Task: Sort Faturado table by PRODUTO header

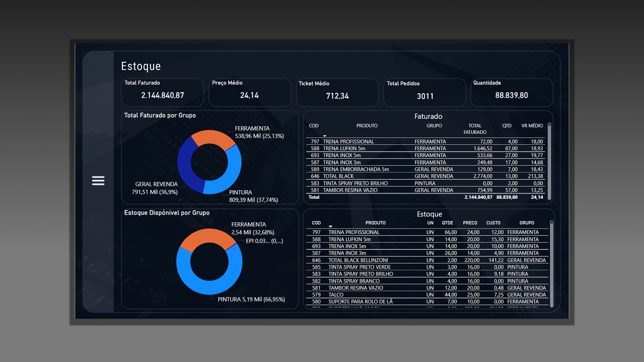Action: tap(367, 126)
